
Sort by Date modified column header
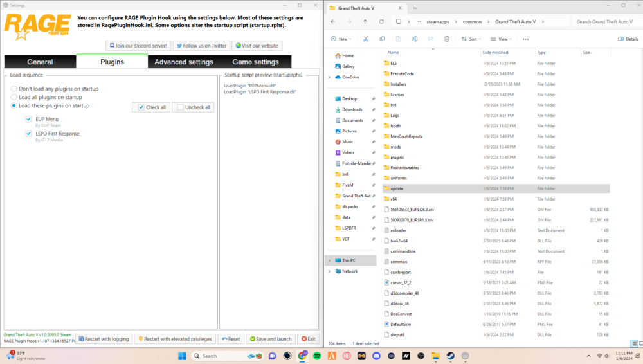coord(495,53)
